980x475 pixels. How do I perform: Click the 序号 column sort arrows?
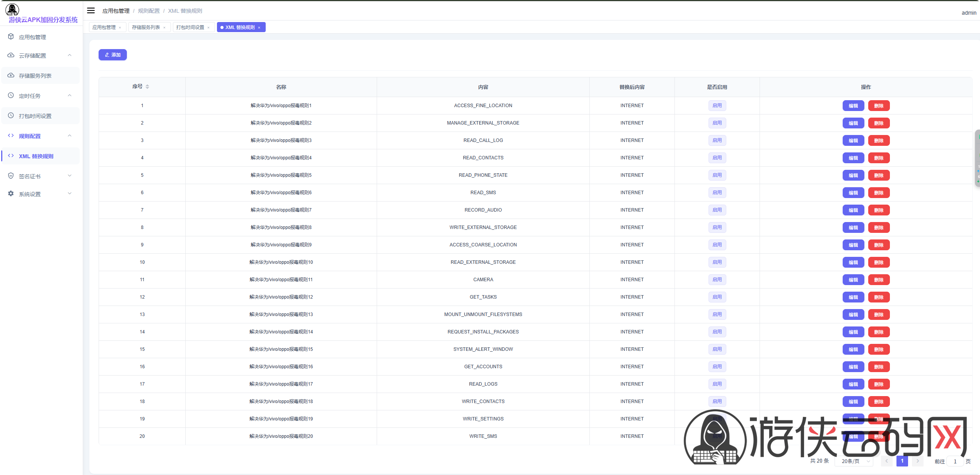point(147,87)
